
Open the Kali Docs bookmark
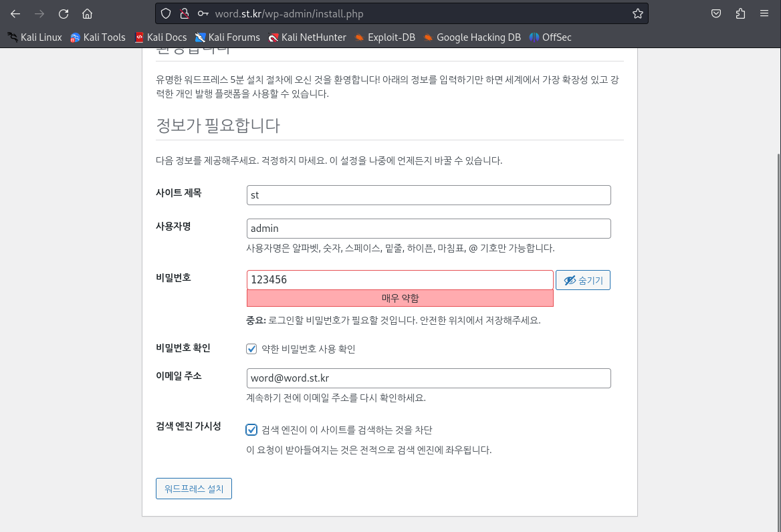[160, 37]
